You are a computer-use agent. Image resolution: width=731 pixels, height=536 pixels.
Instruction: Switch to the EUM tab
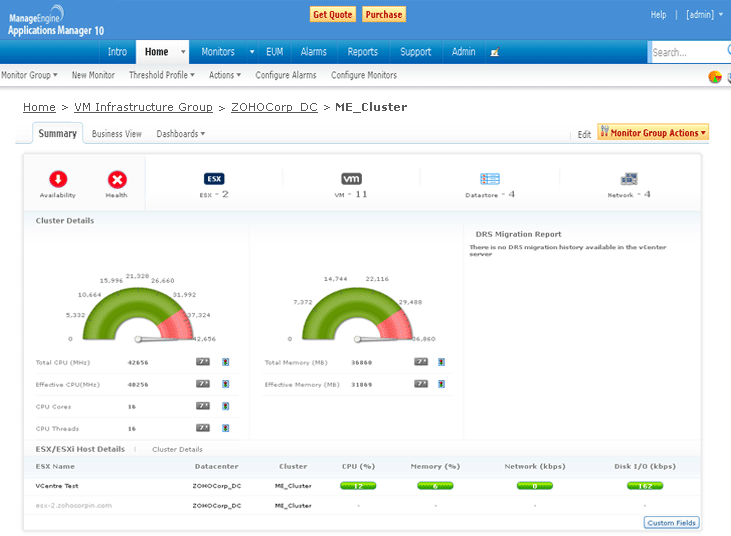point(275,52)
